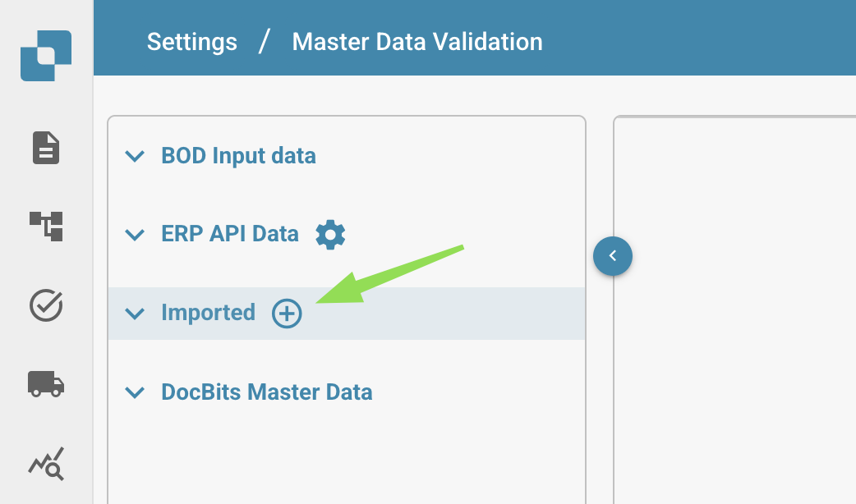Open the analytics search sidebar icon
The image size is (856, 504).
(x=46, y=462)
